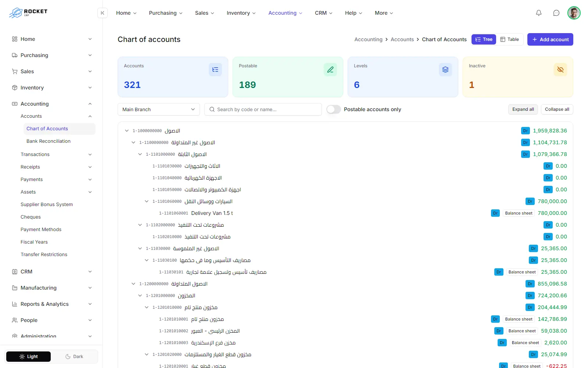Screen dimensions: 588x368
Task: Click the Postable card pencil icon
Action: coord(330,70)
